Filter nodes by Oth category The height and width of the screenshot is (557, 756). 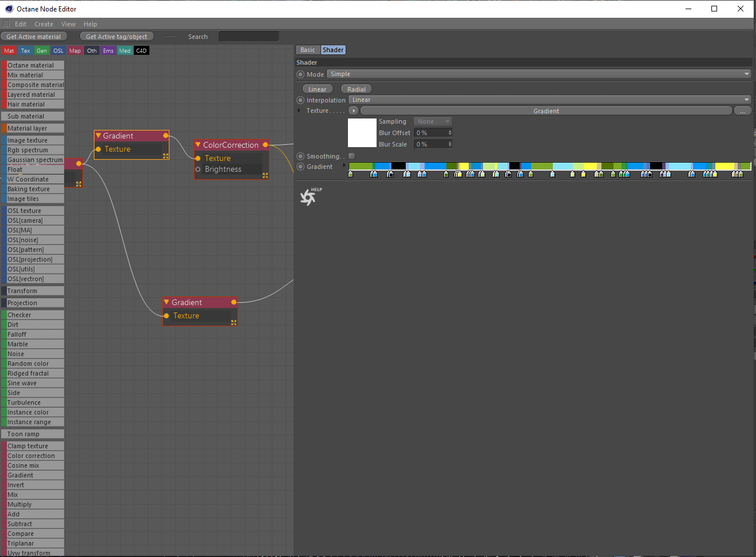tap(92, 51)
